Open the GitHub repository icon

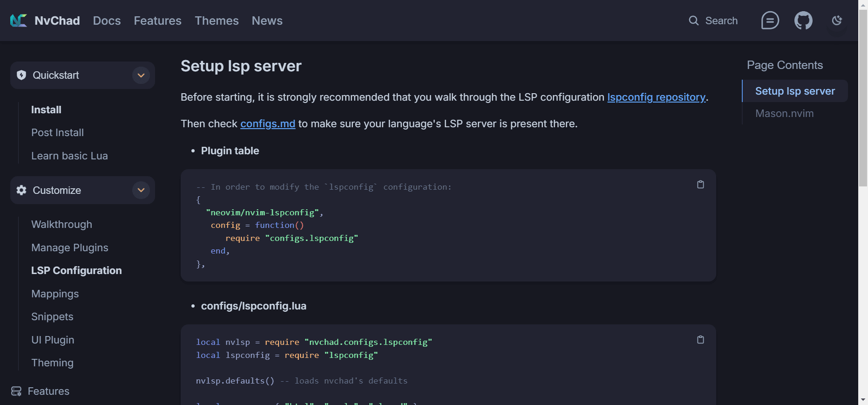(x=803, y=21)
